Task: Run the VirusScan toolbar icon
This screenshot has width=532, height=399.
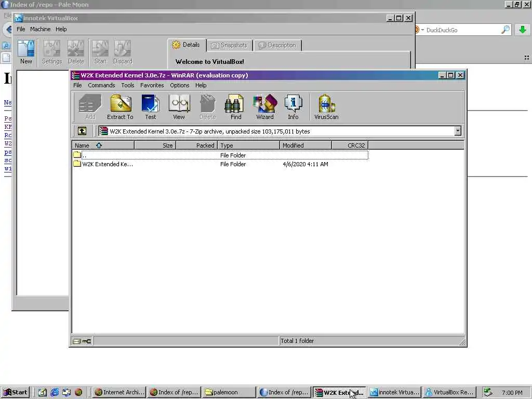Action: (x=326, y=107)
